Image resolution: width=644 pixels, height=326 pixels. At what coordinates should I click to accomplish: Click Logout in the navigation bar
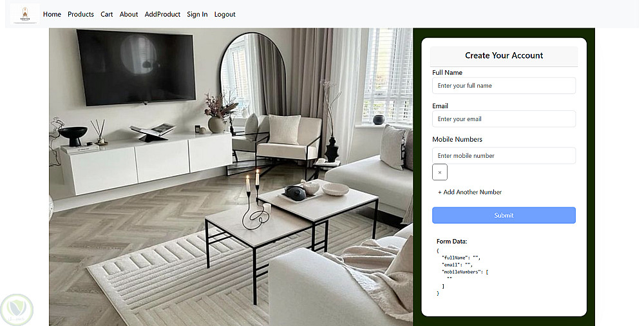(x=225, y=14)
